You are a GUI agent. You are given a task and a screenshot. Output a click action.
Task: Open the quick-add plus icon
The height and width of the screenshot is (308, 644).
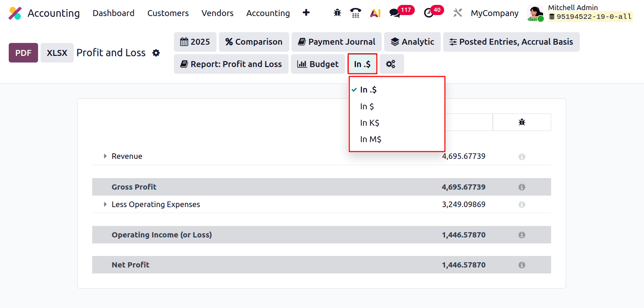(x=306, y=13)
